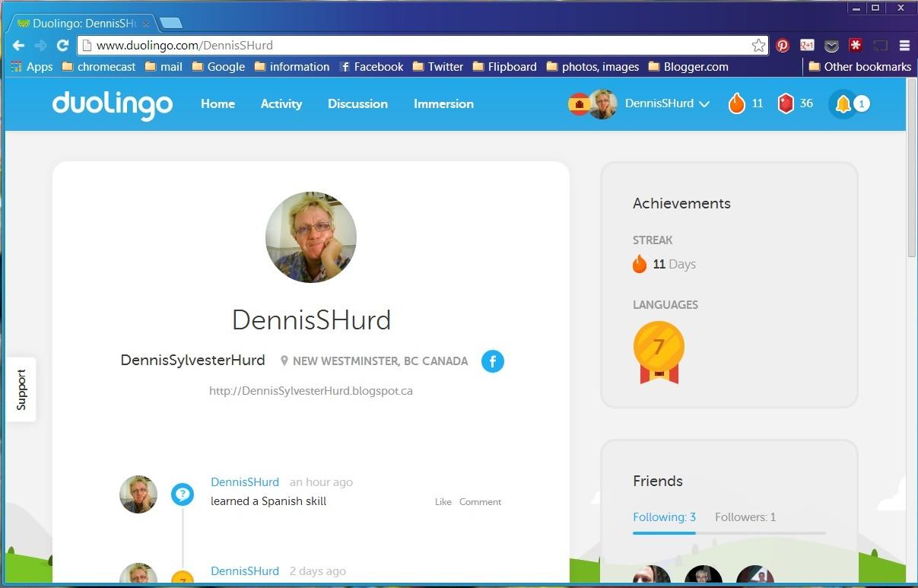918x588 pixels.
Task: Open the Other bookmarks folder
Action: pyautogui.click(x=859, y=67)
